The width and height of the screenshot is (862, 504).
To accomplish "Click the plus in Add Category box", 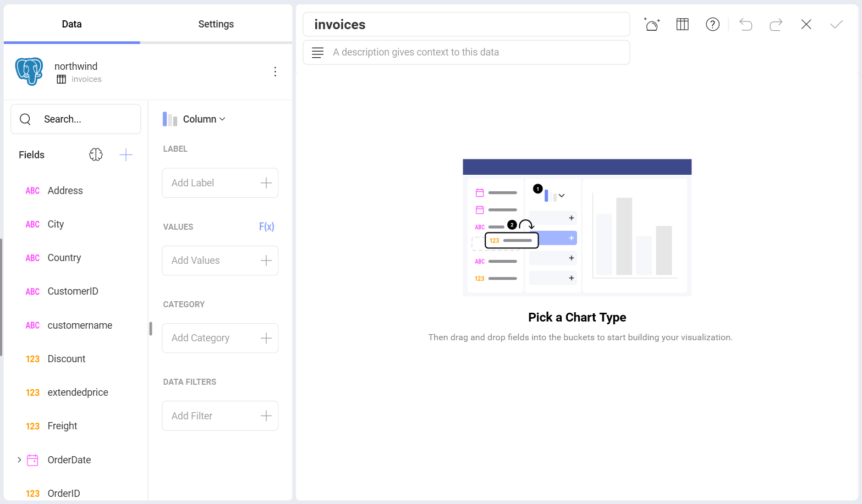I will 266,338.
